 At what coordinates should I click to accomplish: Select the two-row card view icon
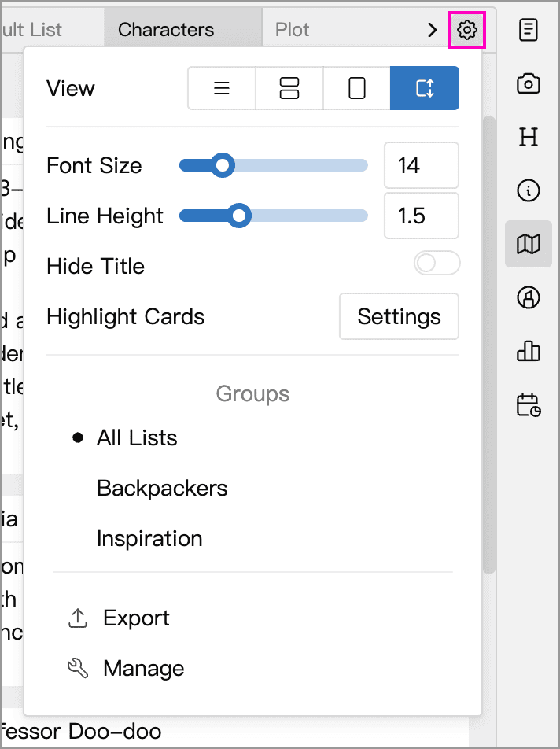click(289, 88)
